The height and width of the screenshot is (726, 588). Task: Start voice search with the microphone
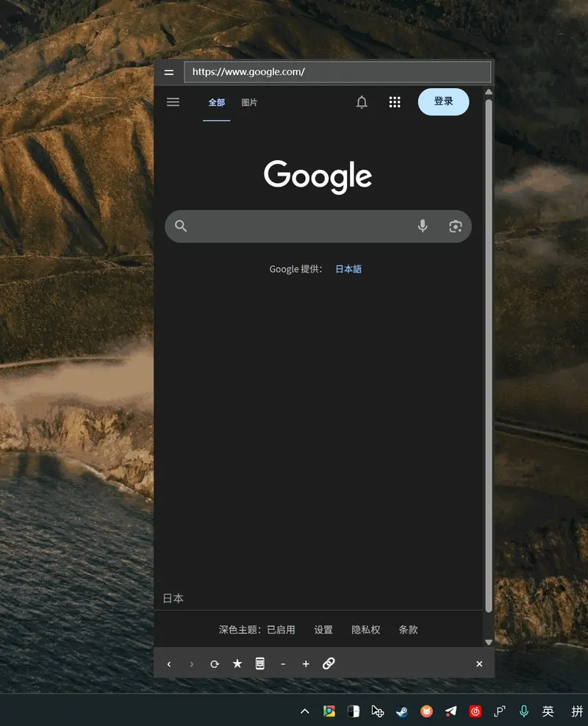(x=422, y=226)
